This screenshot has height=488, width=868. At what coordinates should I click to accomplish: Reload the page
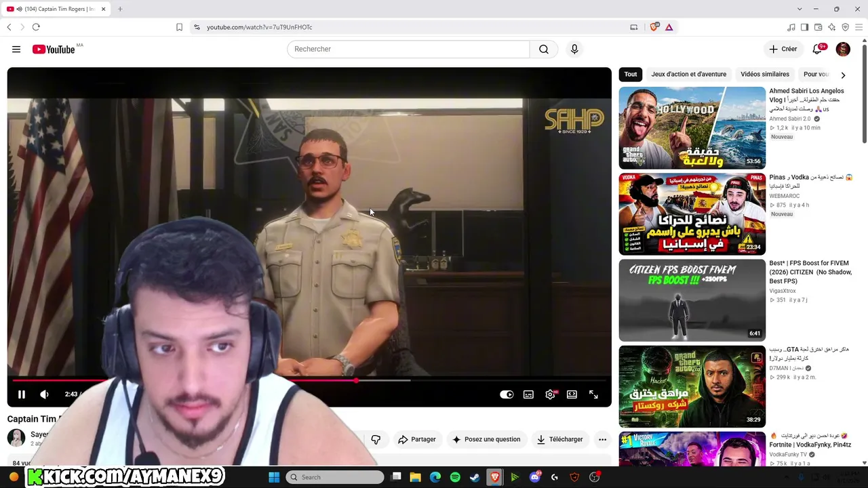(x=36, y=27)
